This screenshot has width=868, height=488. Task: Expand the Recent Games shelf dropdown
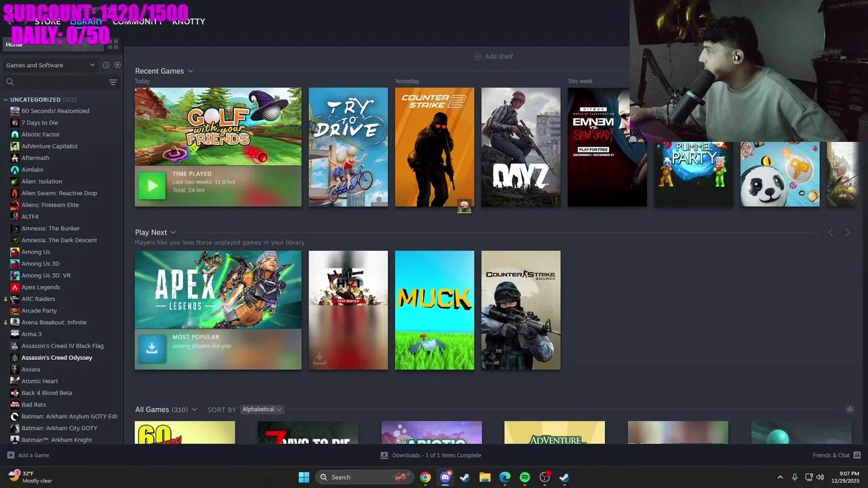coord(190,71)
